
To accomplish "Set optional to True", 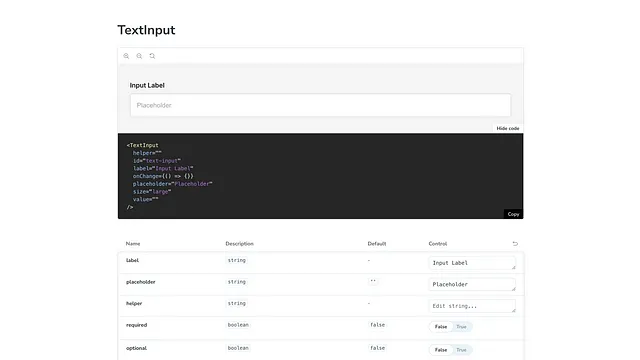I will point(461,350).
